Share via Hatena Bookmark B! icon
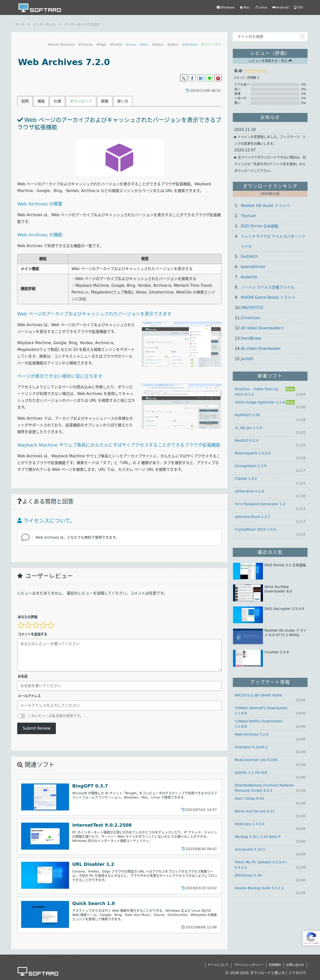 [201, 78]
